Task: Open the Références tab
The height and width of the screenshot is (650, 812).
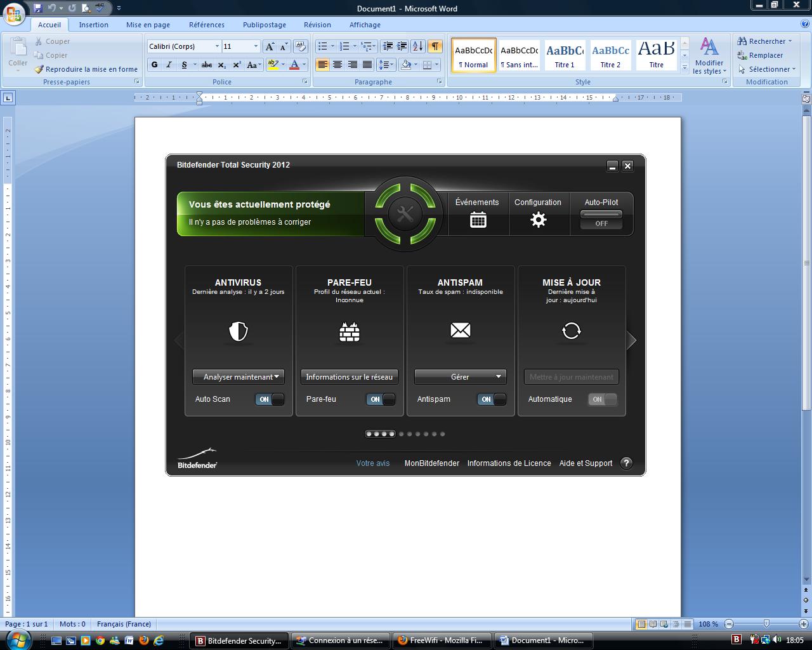Action: click(x=207, y=25)
